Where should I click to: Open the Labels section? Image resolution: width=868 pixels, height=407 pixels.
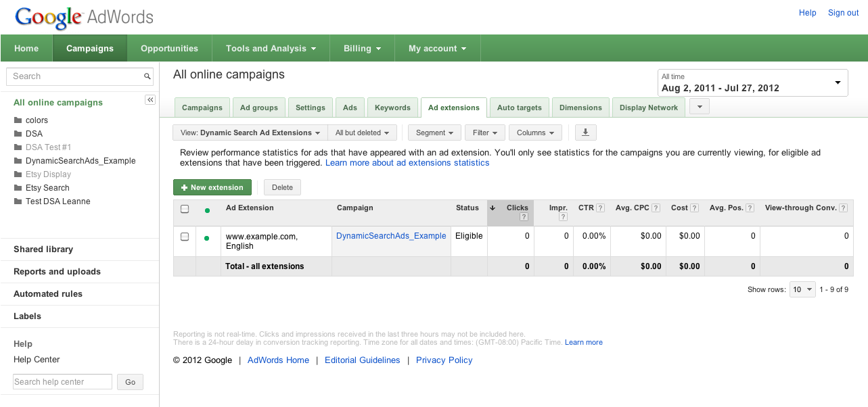pyautogui.click(x=27, y=316)
